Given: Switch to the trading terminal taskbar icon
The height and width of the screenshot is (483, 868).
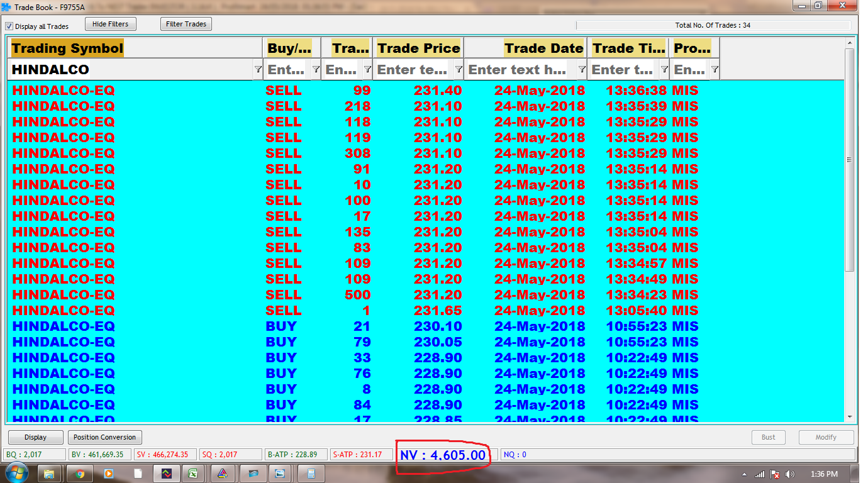Looking at the screenshot, I should click(167, 473).
